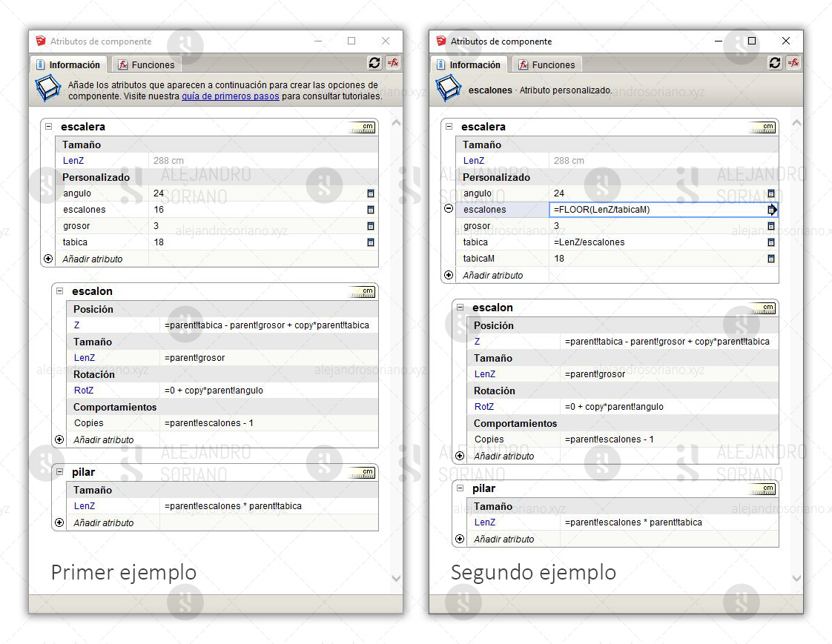Add attribute to escalera in left window

(48, 259)
